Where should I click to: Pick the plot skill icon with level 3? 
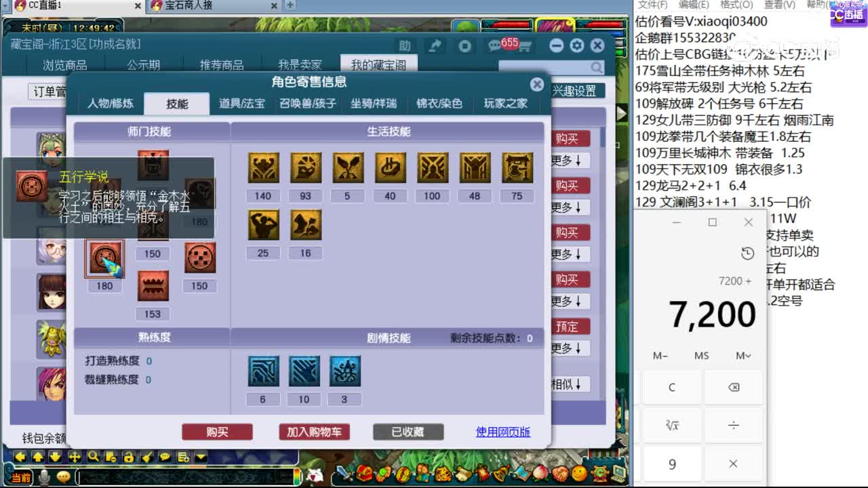344,371
